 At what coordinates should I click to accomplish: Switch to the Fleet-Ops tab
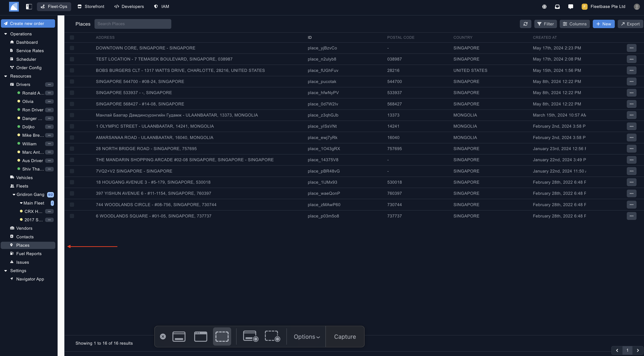pyautogui.click(x=54, y=7)
